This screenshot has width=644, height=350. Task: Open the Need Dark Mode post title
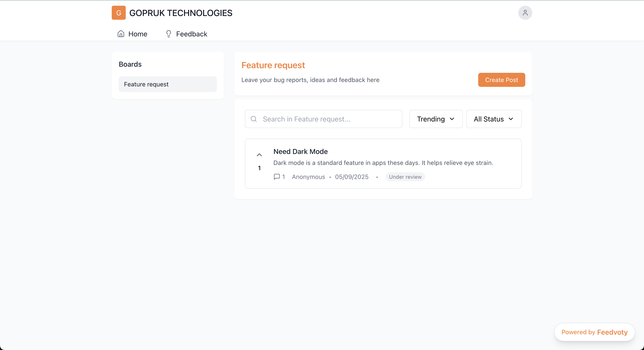pyautogui.click(x=300, y=152)
